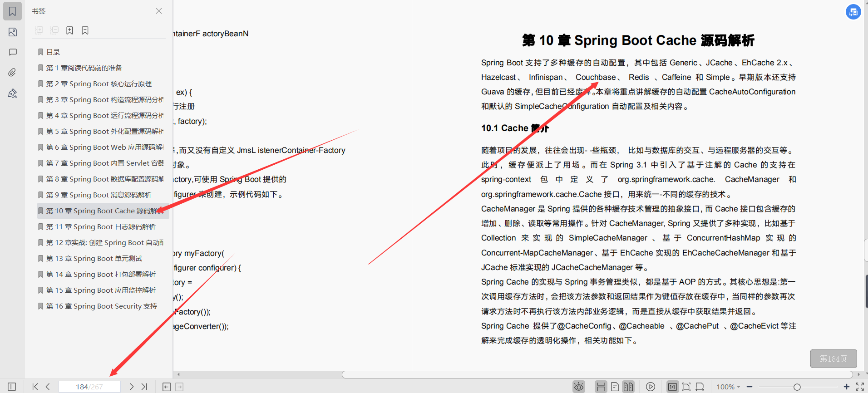Viewport: 868px width, 393px height.
Task: Open the 目录 bookmark
Action: point(53,52)
